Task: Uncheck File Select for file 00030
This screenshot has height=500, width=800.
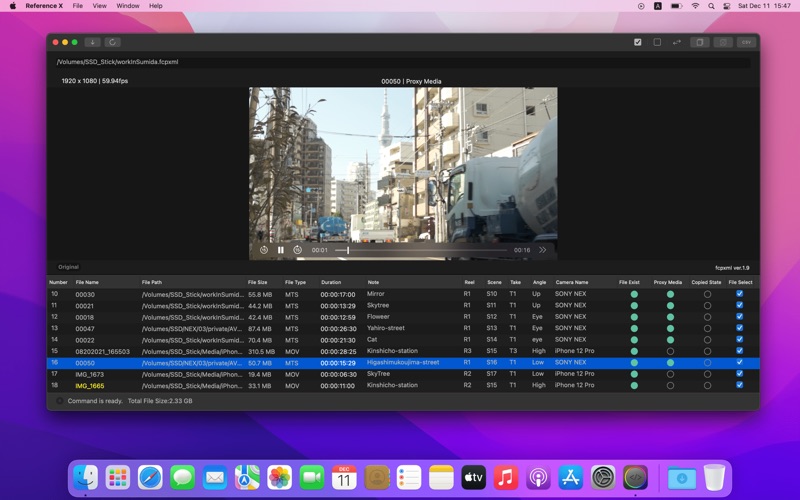Action: (x=739, y=294)
